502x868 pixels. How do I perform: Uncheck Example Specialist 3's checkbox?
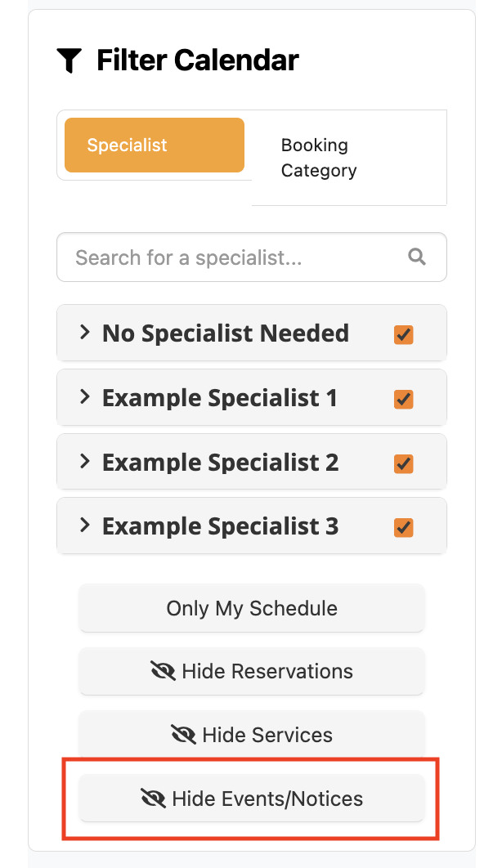coord(403,527)
